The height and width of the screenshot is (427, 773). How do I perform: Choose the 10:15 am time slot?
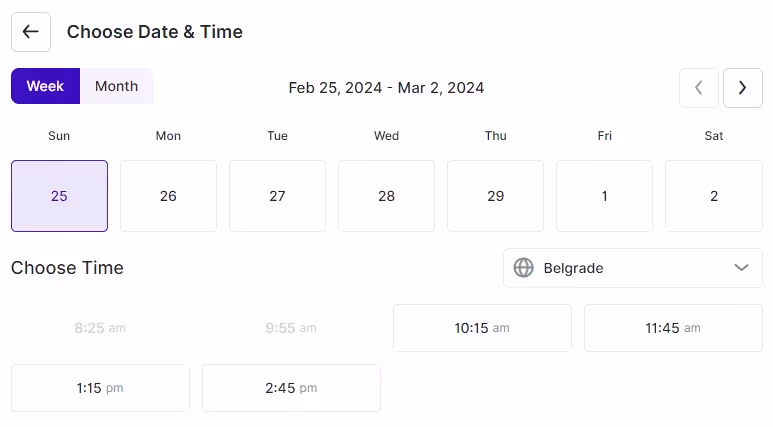[x=482, y=328]
